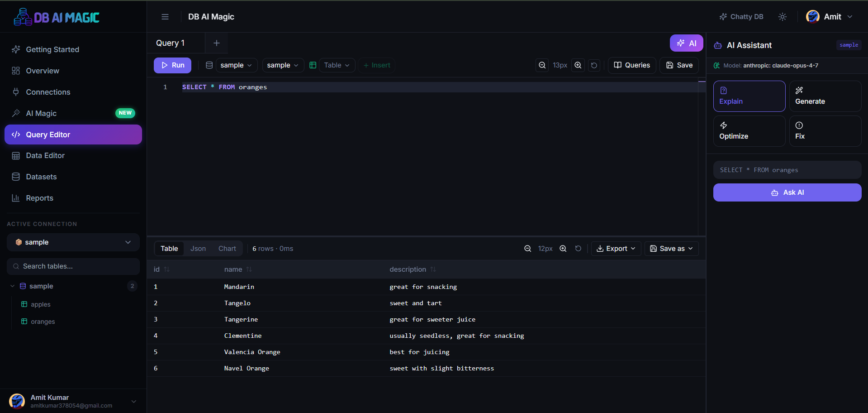Run the query

click(172, 65)
